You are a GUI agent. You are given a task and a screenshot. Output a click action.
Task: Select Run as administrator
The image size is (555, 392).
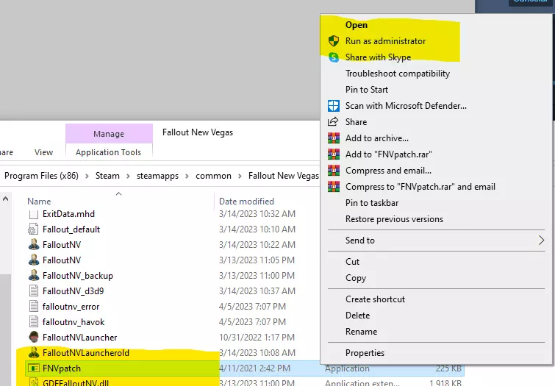(385, 41)
